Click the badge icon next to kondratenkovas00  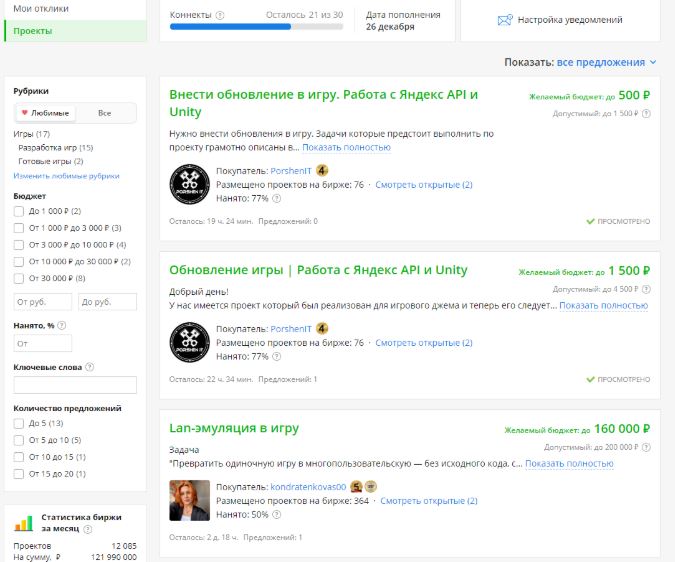point(356,487)
